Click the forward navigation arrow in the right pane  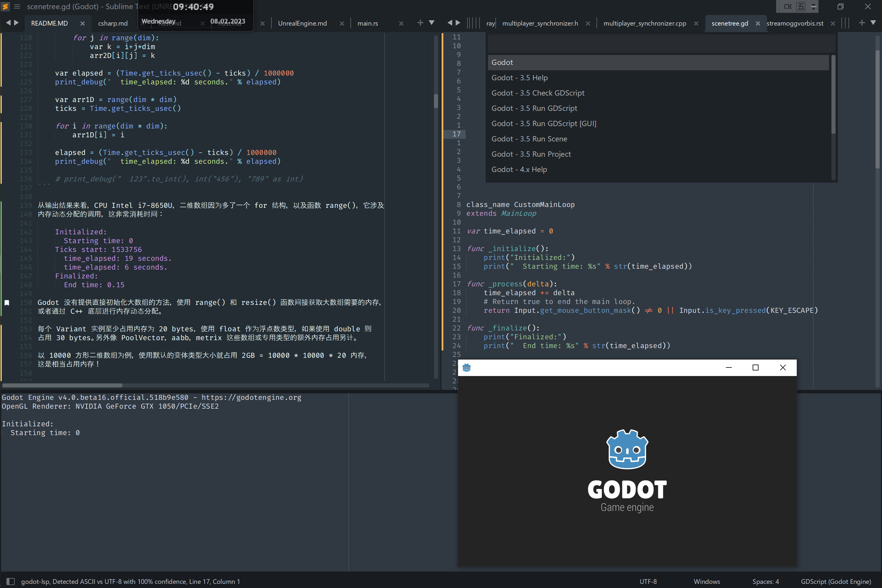click(458, 23)
